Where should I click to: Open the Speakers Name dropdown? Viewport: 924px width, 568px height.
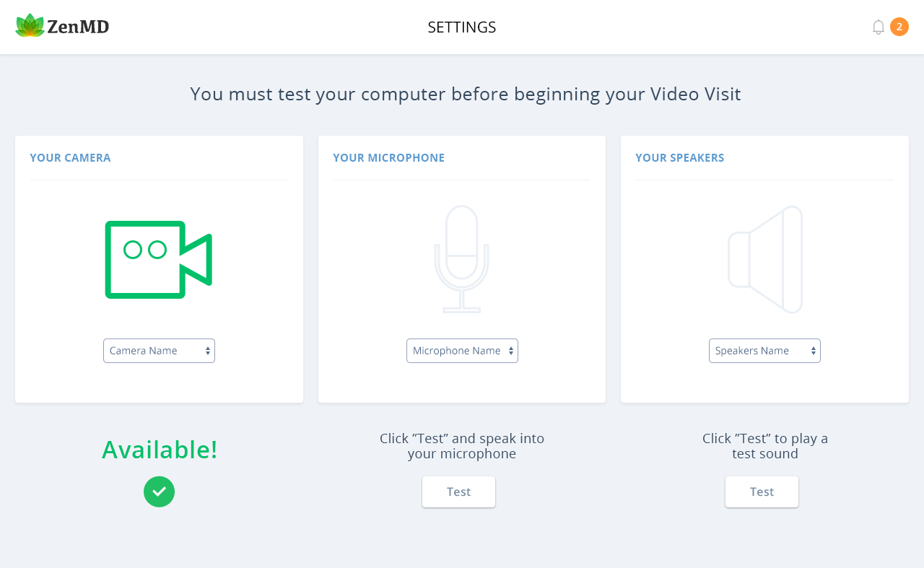(x=764, y=351)
